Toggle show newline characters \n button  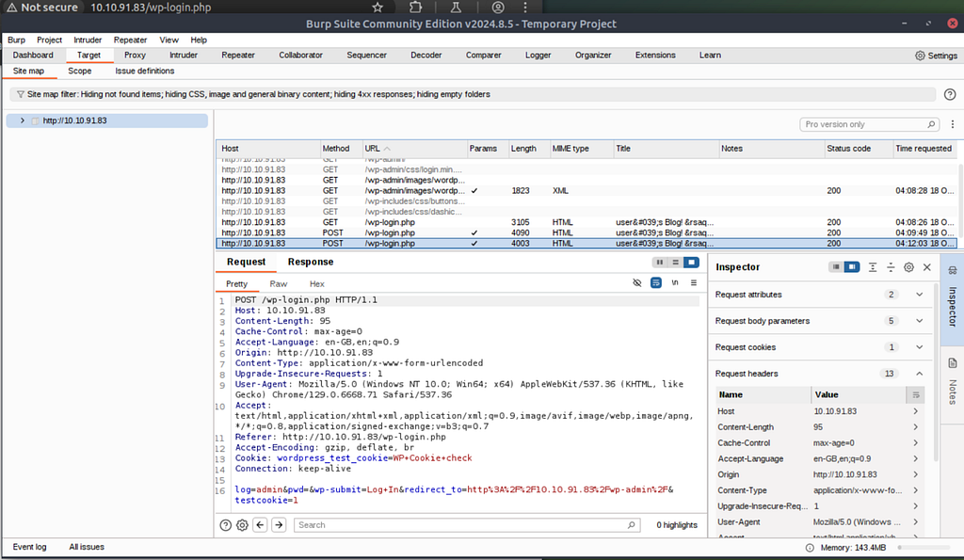(x=675, y=282)
